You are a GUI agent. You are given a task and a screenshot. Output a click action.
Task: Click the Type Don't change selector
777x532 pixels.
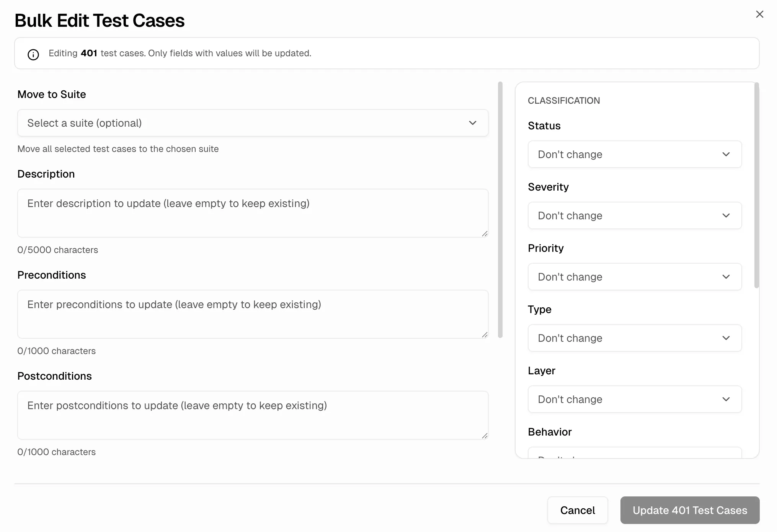pos(635,338)
